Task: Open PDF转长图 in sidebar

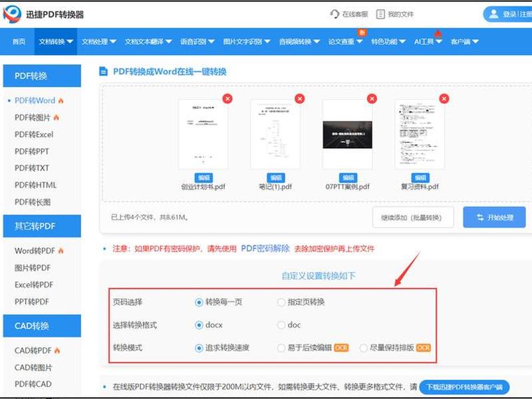Action: click(33, 202)
